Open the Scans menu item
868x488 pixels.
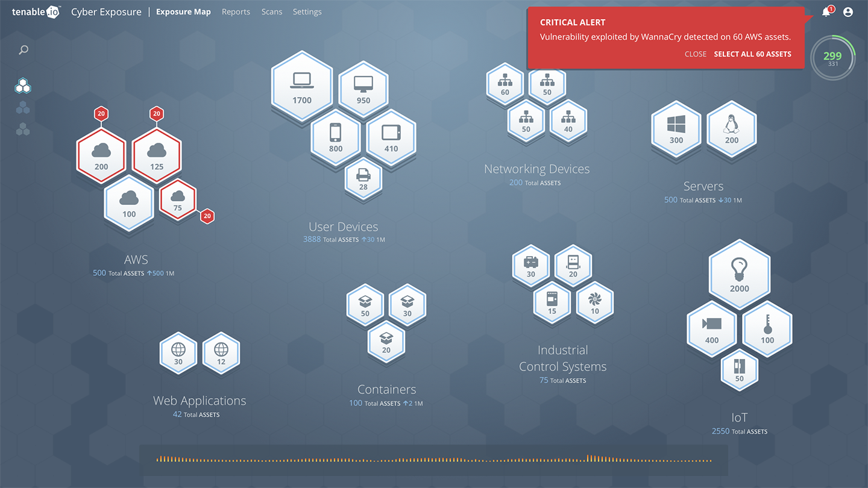272,12
